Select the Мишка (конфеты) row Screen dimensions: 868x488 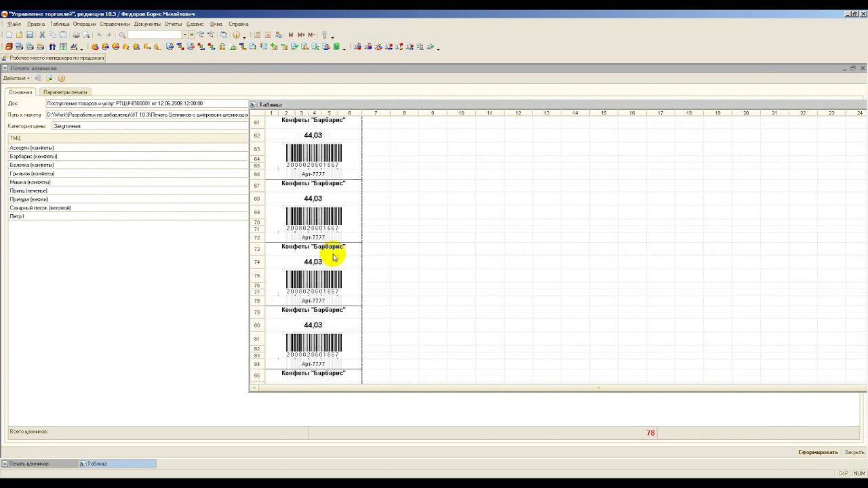point(128,182)
